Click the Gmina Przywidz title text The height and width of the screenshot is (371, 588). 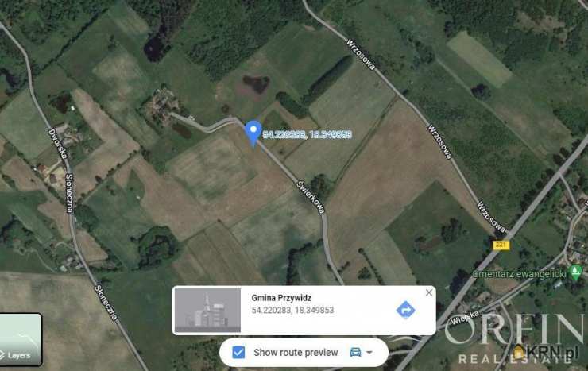point(281,298)
